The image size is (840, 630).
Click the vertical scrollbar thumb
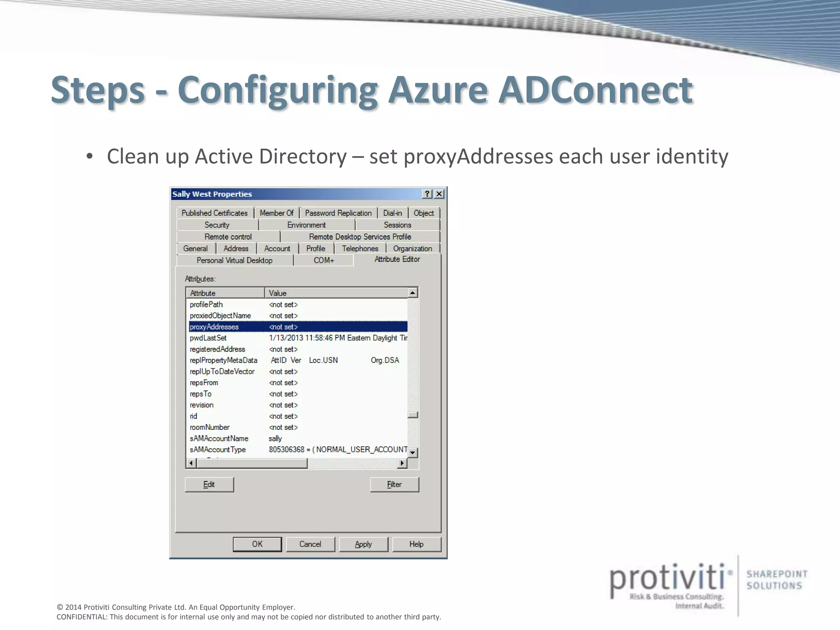coord(413,415)
